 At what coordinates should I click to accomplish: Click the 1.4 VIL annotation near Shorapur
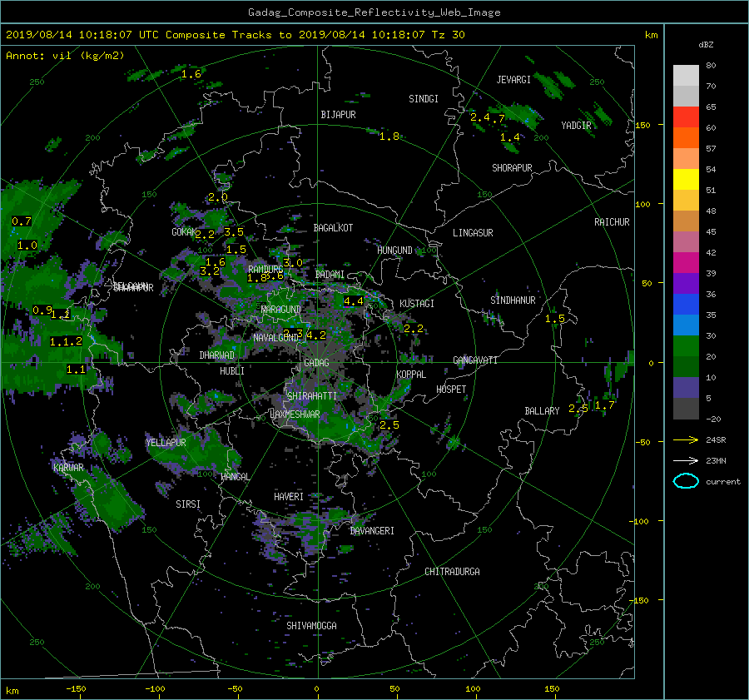(509, 137)
